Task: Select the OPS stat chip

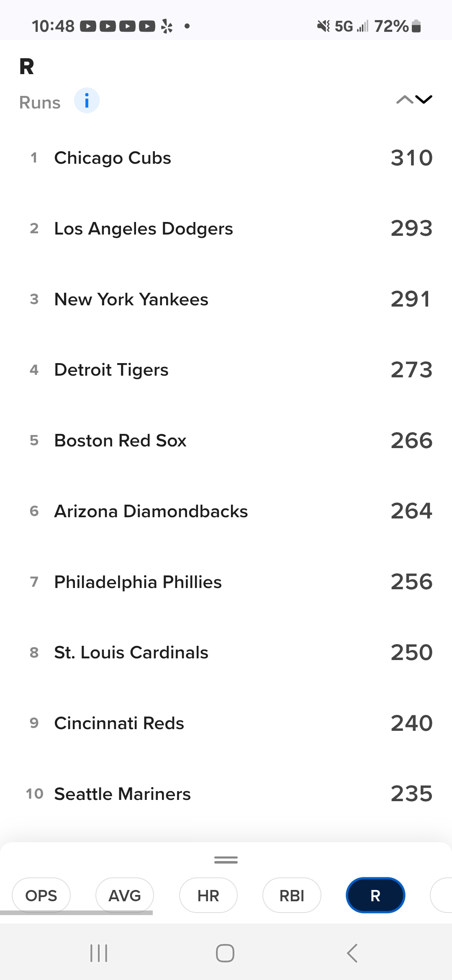Action: [x=41, y=895]
